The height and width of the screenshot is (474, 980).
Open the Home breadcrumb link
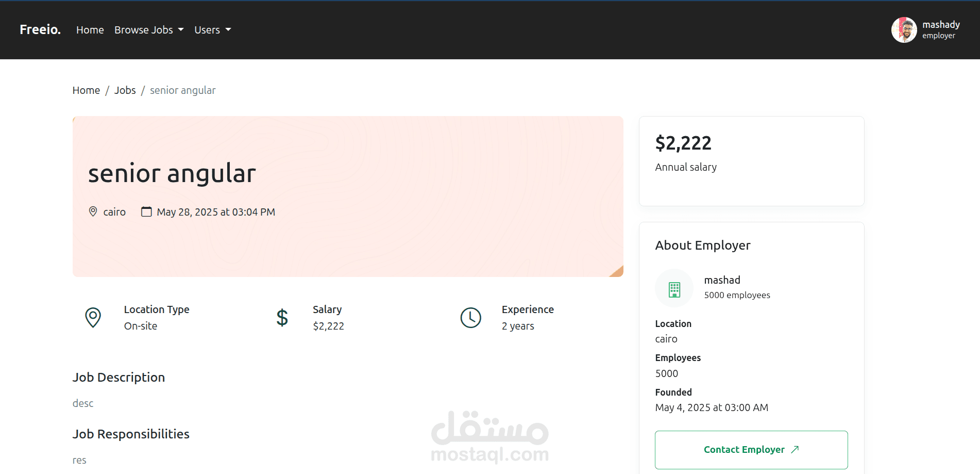(x=86, y=90)
